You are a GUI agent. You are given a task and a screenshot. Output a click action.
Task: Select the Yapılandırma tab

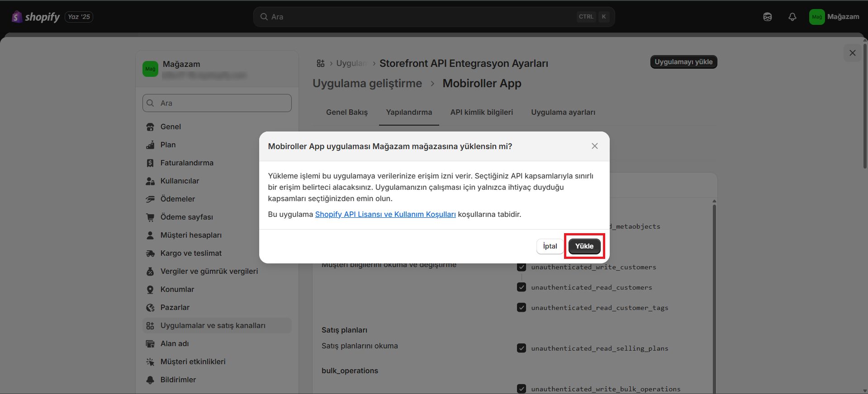coord(409,112)
